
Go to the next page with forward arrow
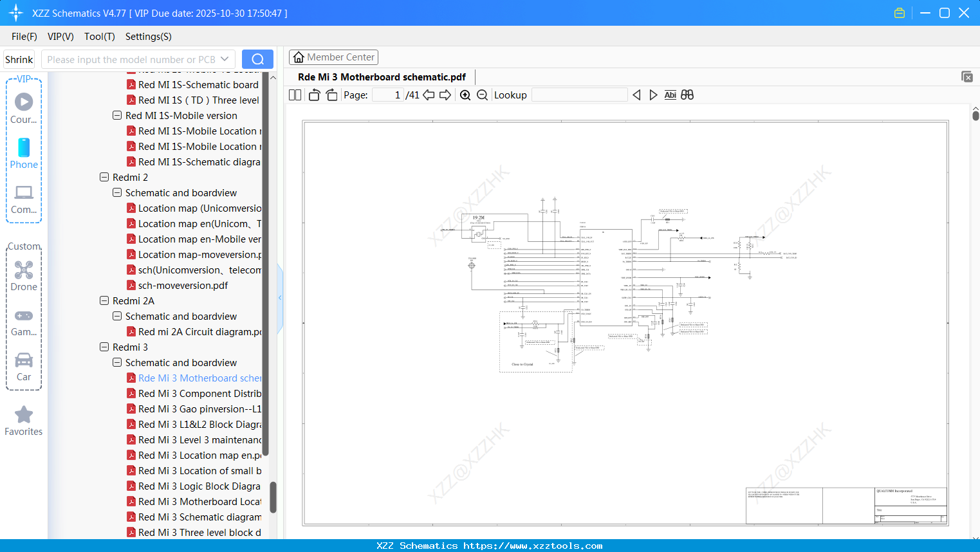click(x=444, y=95)
